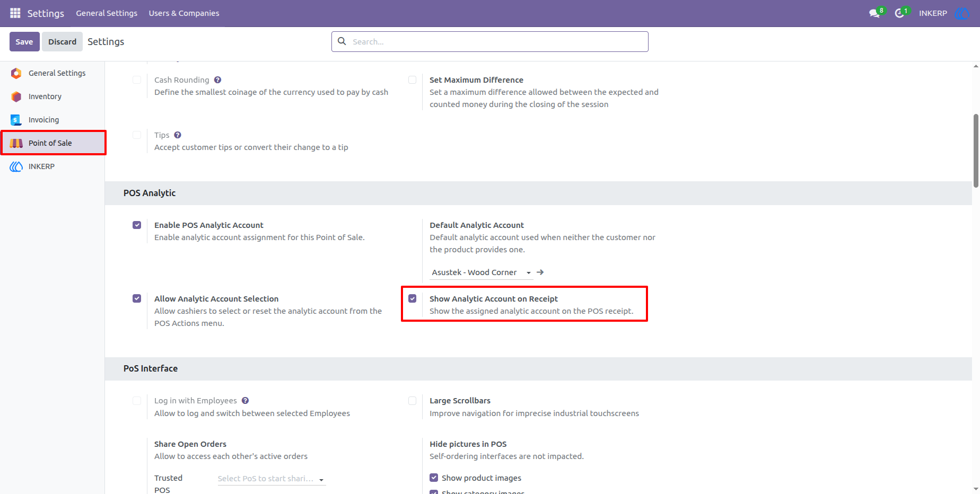
Task: Click the Log in with Employees help icon
Action: 245,401
